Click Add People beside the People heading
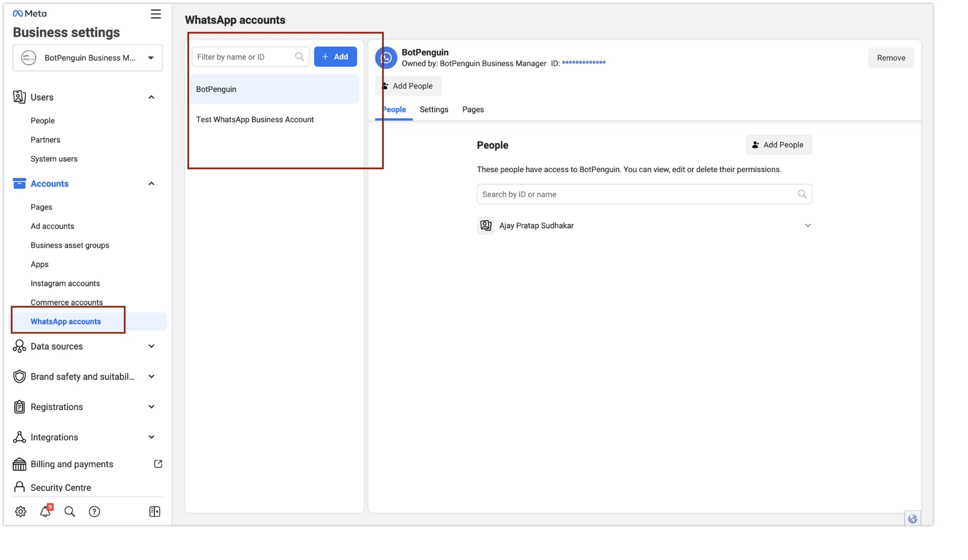The image size is (968, 560). click(779, 145)
